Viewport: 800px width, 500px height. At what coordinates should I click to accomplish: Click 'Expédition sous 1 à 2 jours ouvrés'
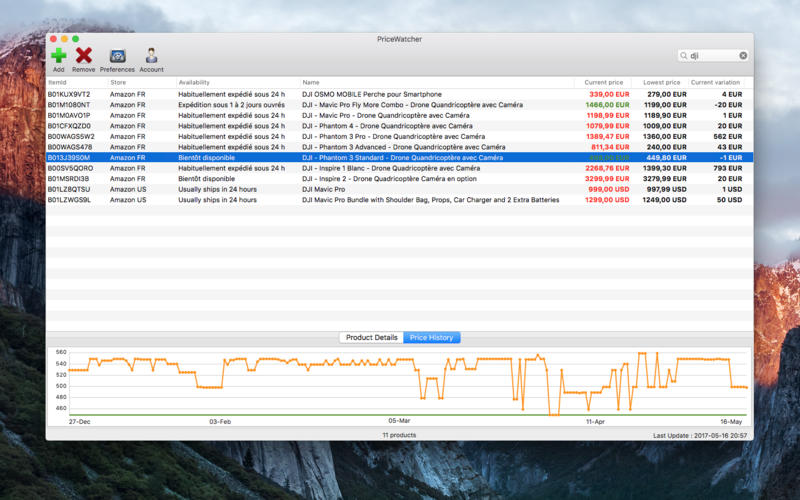tap(232, 105)
